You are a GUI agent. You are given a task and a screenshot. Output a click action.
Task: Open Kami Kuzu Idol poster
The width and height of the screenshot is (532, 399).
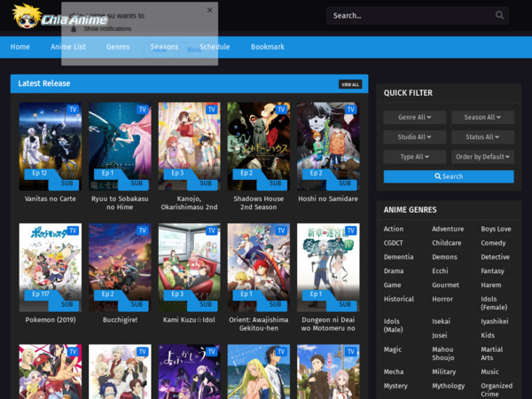(190, 268)
